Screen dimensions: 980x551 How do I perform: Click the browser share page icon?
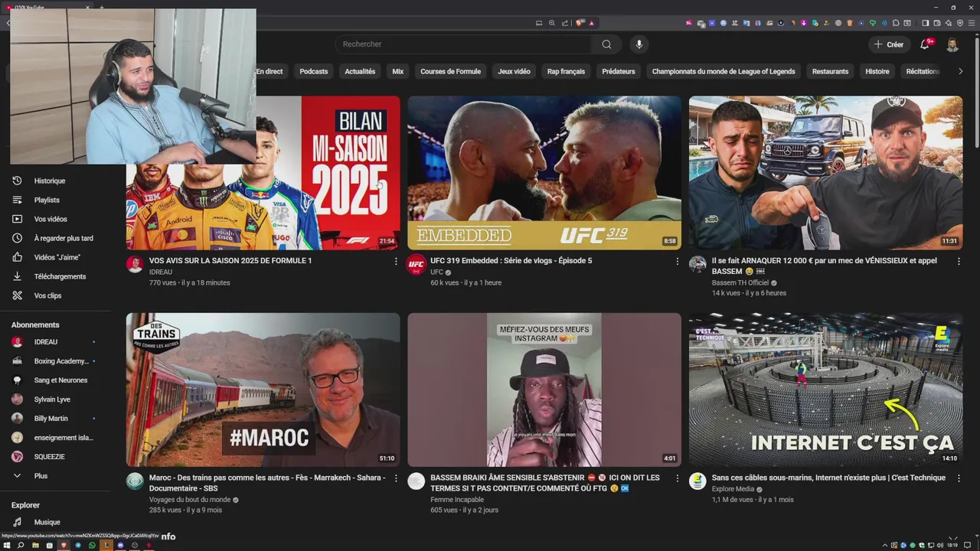coord(565,23)
